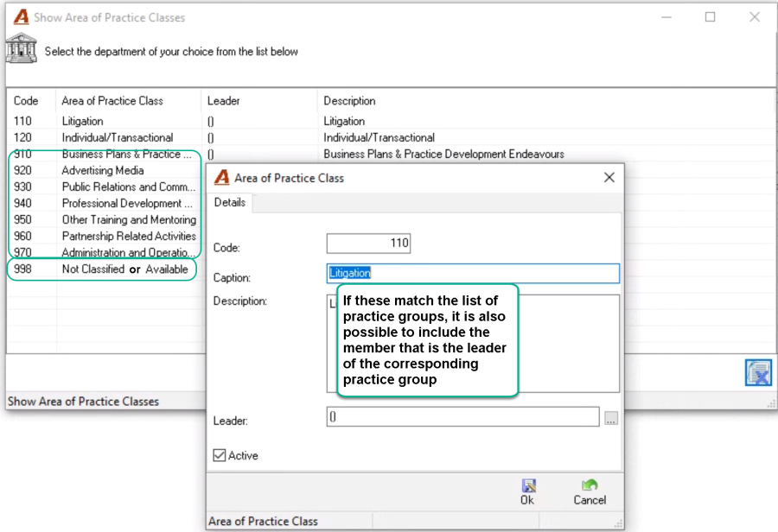Click the Ok button in Area of Practice Class dialog

(x=527, y=491)
